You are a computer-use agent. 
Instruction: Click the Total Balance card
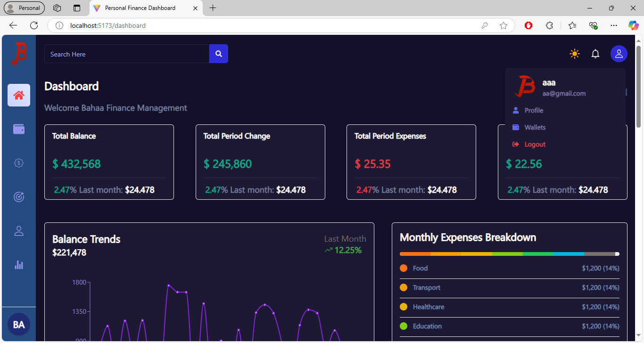[109, 162]
